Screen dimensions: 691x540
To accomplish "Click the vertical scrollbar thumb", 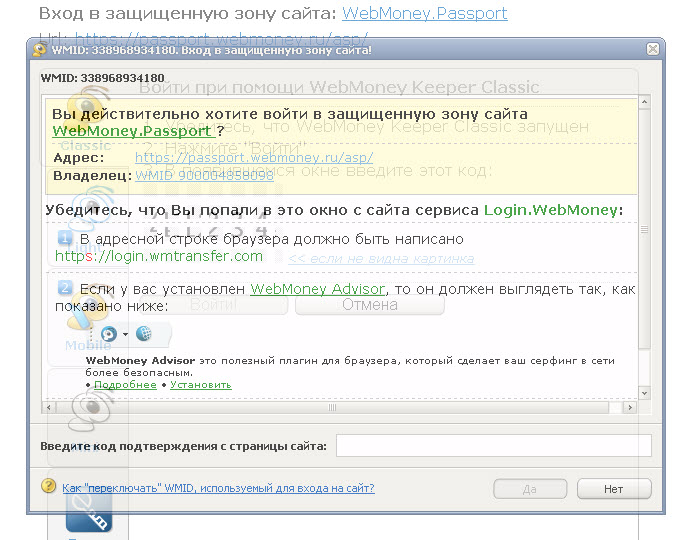I will 644,229.
